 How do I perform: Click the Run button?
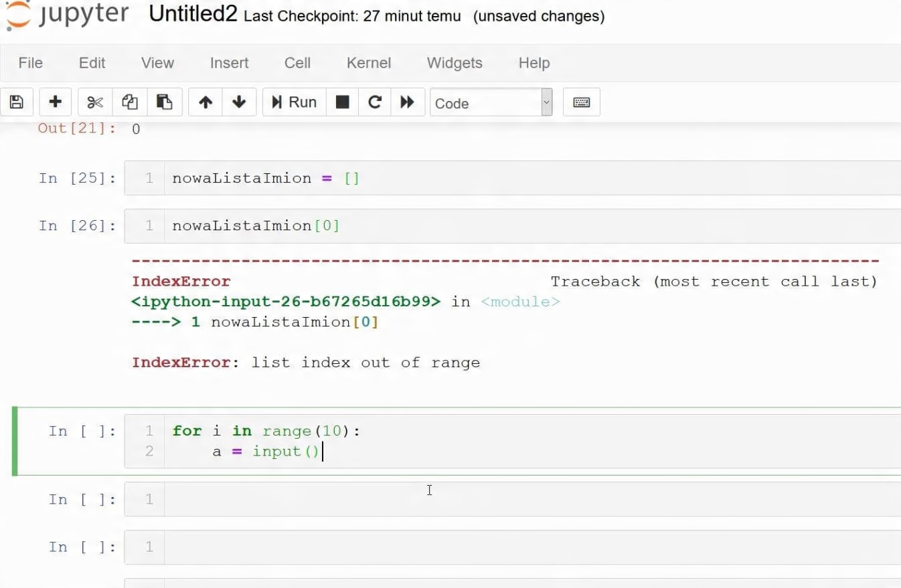(x=294, y=102)
